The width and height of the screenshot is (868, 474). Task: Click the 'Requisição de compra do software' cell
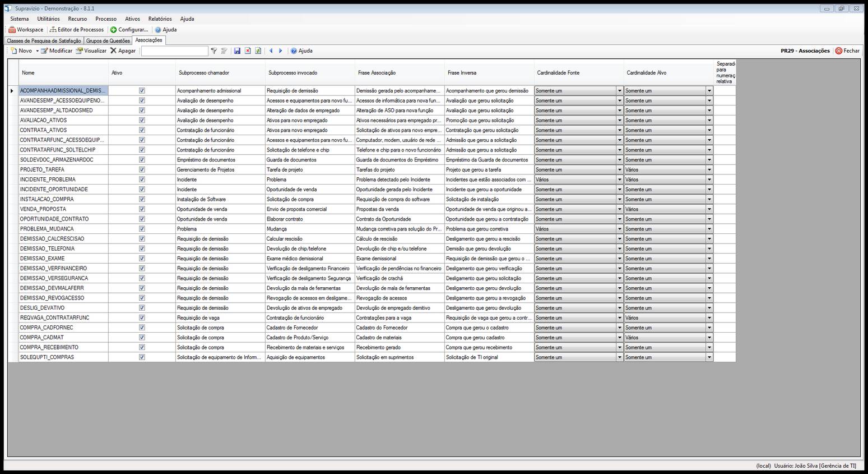[400, 199]
